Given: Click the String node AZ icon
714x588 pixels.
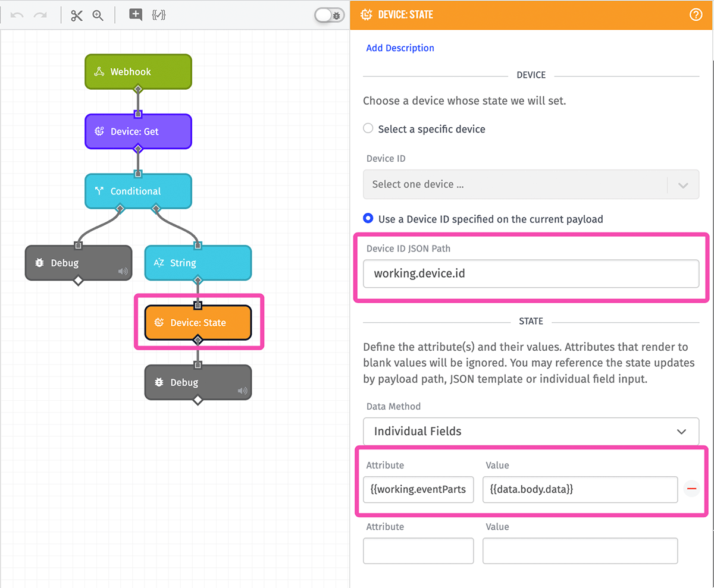Looking at the screenshot, I should pos(159,263).
